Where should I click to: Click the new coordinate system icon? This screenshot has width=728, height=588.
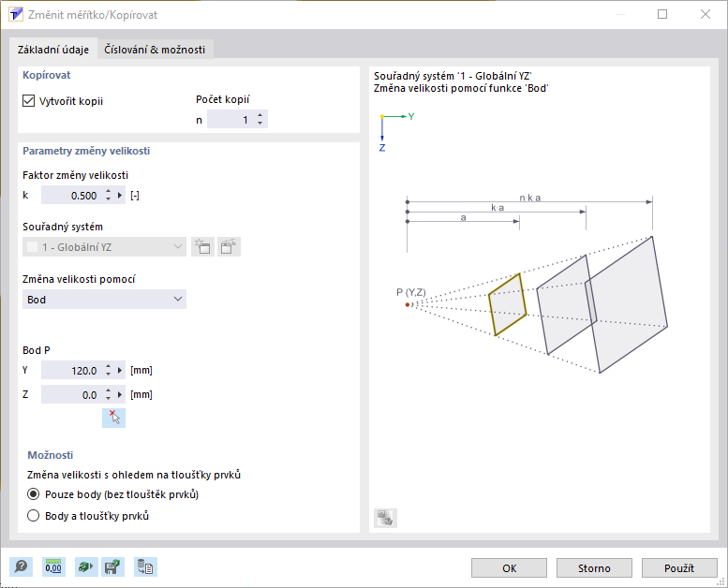point(203,247)
